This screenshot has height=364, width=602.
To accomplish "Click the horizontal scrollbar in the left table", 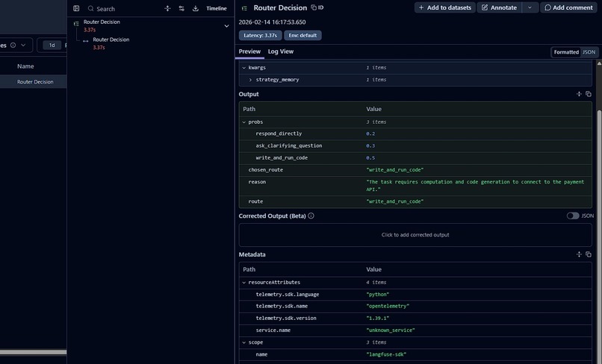I will [33, 352].
